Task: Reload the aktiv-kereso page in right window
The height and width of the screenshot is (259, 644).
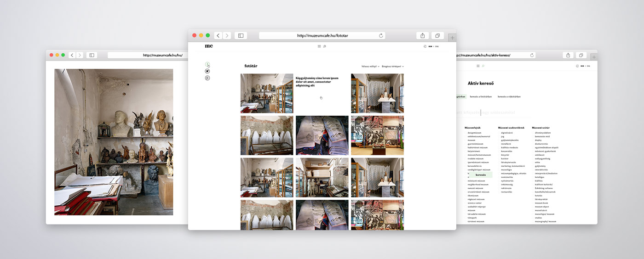Action: click(532, 55)
